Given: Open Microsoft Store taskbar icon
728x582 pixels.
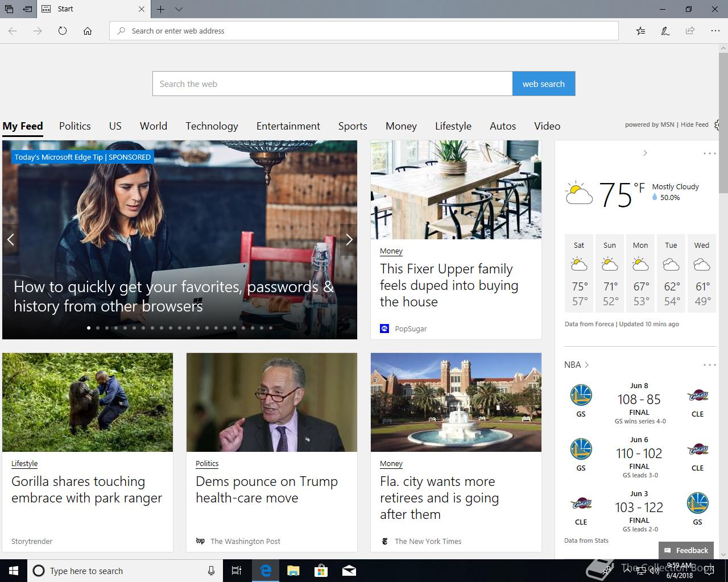Looking at the screenshot, I should pos(321,571).
